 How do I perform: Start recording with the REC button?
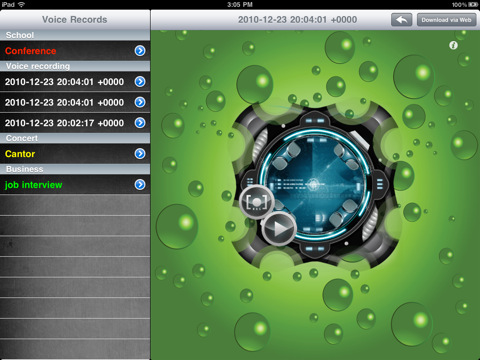[x=256, y=202]
